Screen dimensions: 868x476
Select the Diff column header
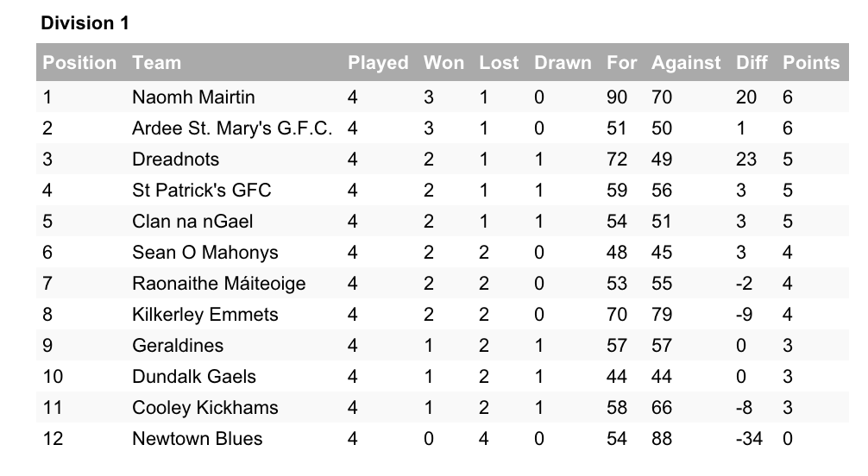tap(752, 63)
